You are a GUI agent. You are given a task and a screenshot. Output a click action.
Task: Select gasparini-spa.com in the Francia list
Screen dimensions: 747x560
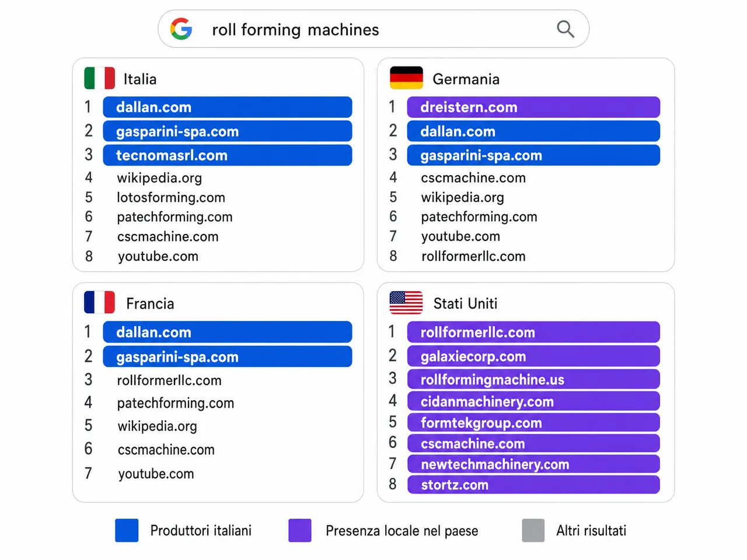[228, 356]
